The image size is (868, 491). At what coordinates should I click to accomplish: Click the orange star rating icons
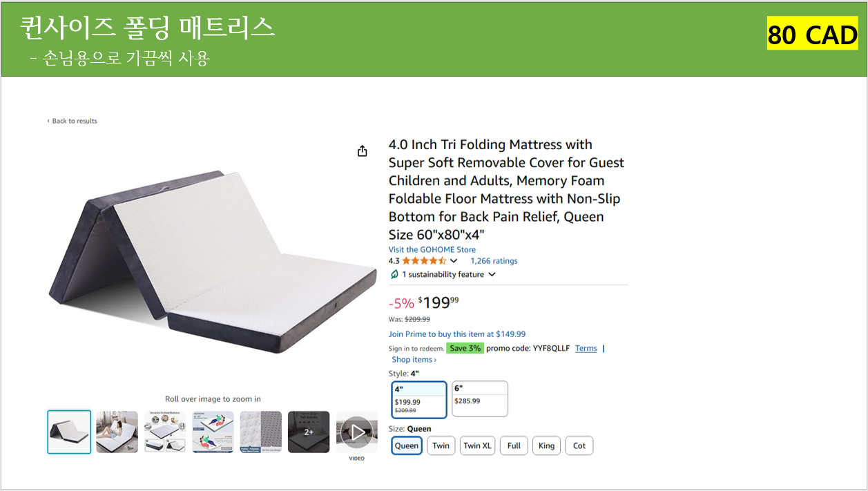point(424,261)
